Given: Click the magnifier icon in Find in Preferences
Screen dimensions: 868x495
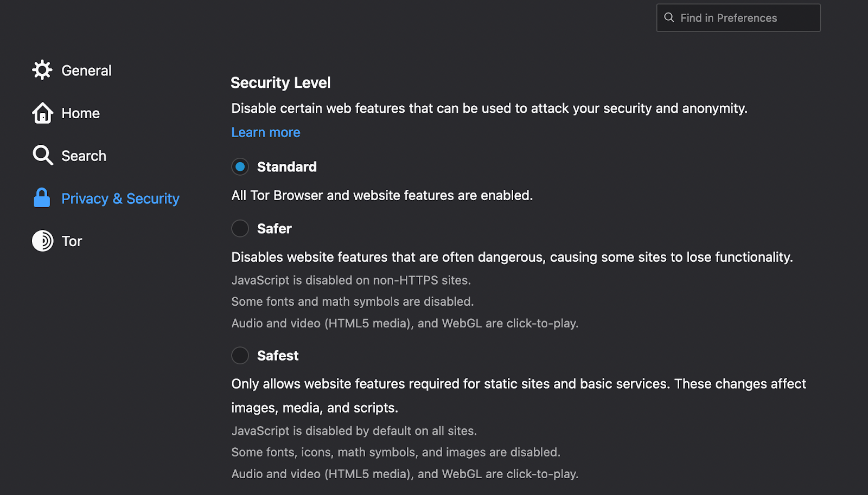Looking at the screenshot, I should (x=669, y=18).
